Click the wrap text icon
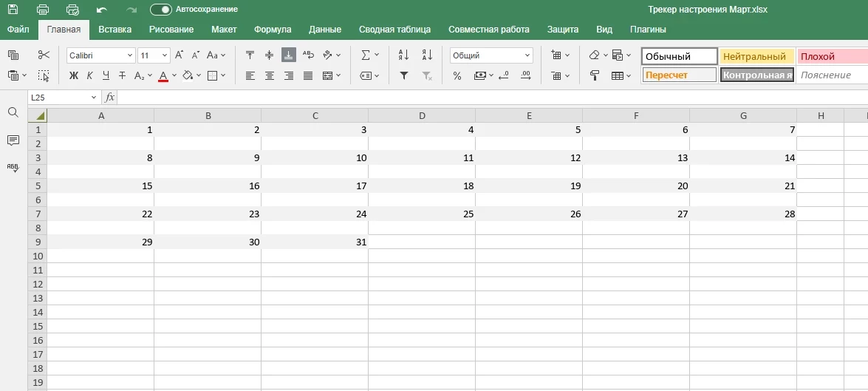 [308, 55]
